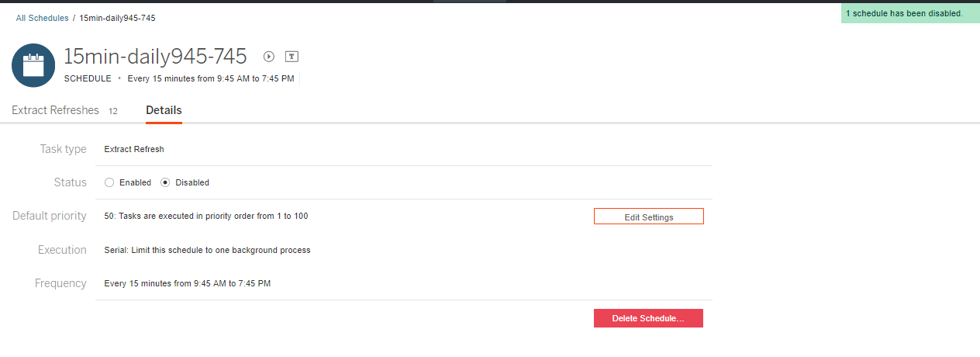Screen dimensions: 980x357
Task: Click the 15min-daily945-745 breadcrumb text
Action: 122,17
